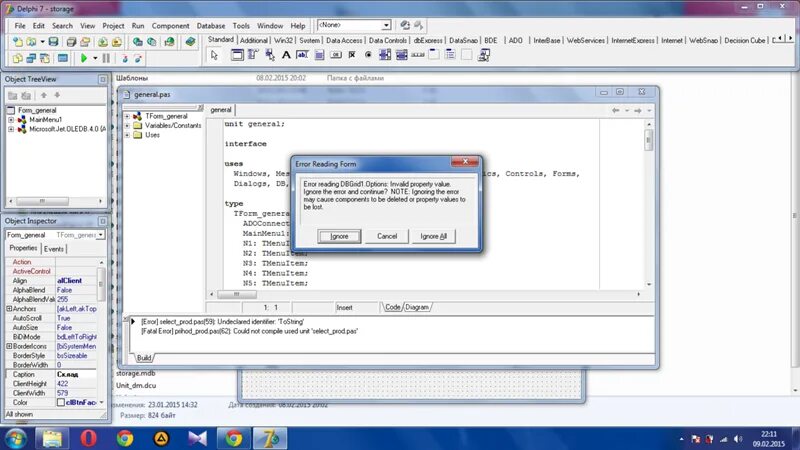This screenshot has width=800, height=450.
Task: Open the File menu
Action: click(x=20, y=26)
